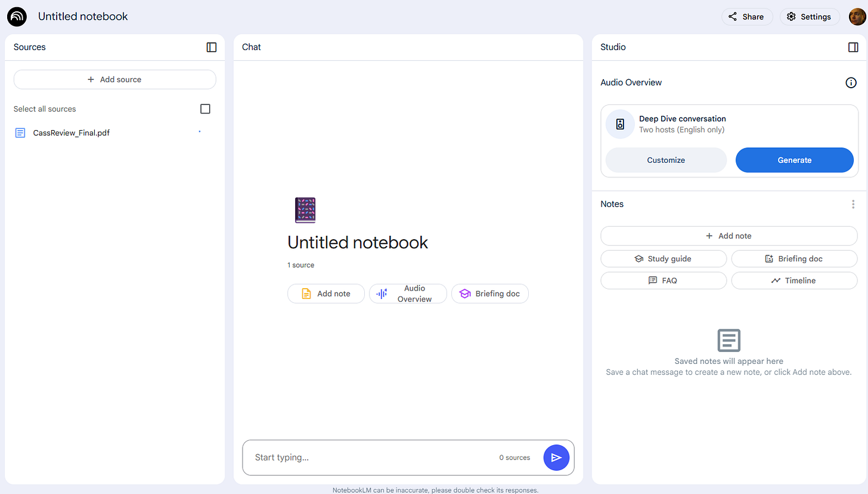Click the send message arrow button

click(556, 458)
